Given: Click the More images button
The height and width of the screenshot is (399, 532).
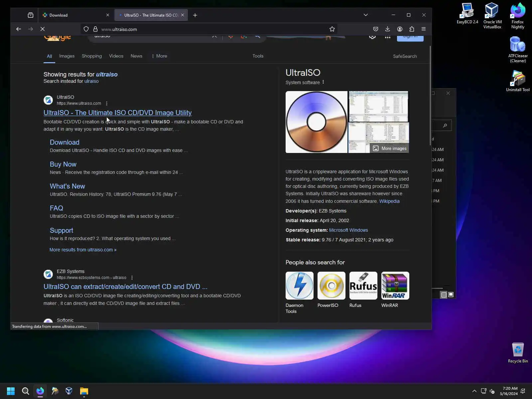Looking at the screenshot, I should pos(390,148).
